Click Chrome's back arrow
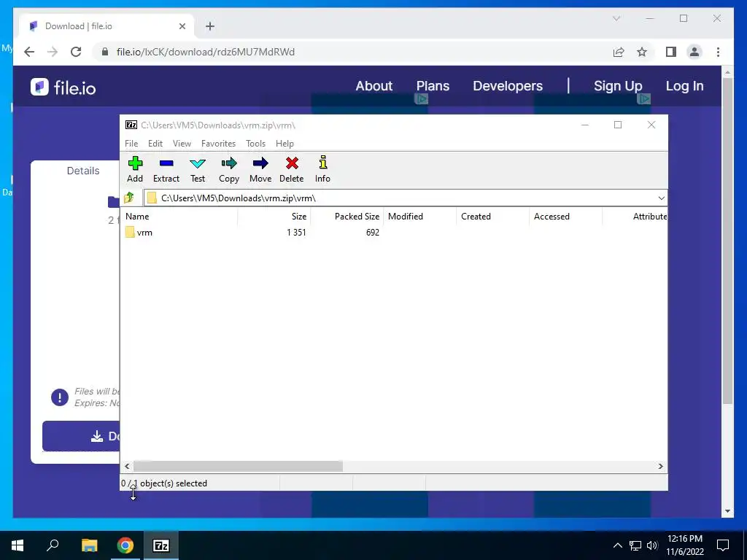The height and width of the screenshot is (560, 747). [x=29, y=52]
